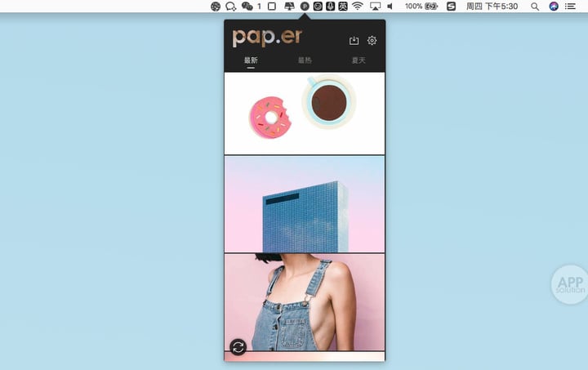
Task: Launch Siri from the menu bar
Action: (x=554, y=7)
